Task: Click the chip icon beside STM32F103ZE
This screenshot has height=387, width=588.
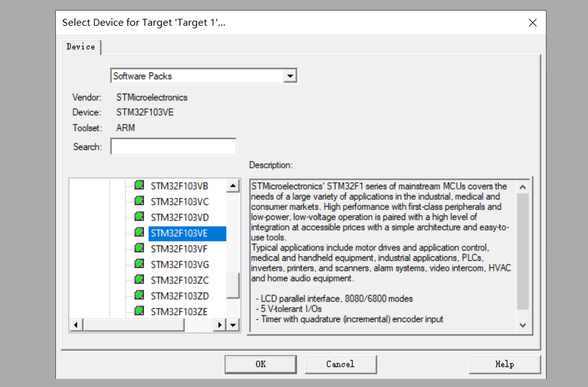Action: point(139,311)
